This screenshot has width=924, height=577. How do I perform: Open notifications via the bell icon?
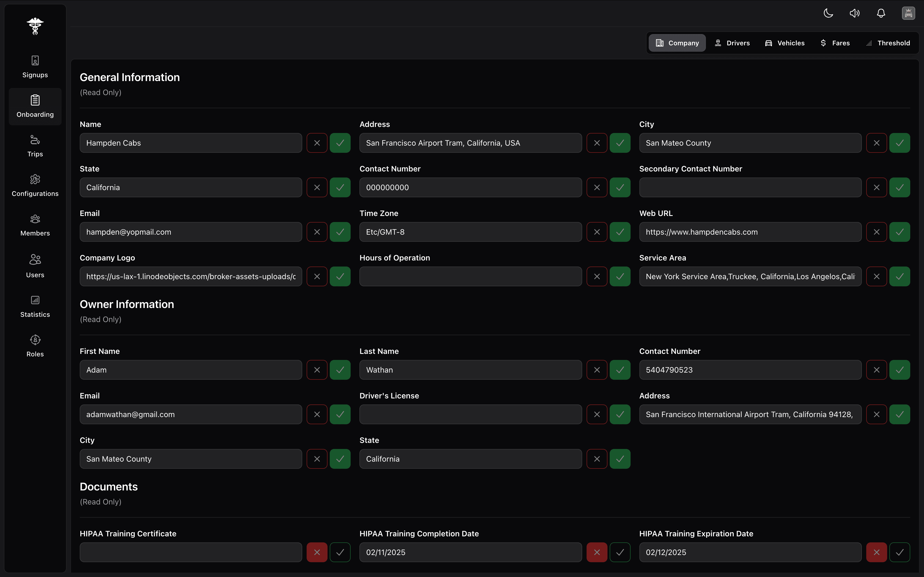point(881,13)
